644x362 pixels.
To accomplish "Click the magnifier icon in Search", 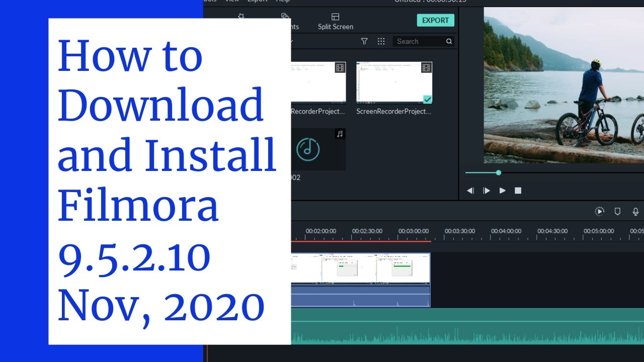I will tap(449, 41).
